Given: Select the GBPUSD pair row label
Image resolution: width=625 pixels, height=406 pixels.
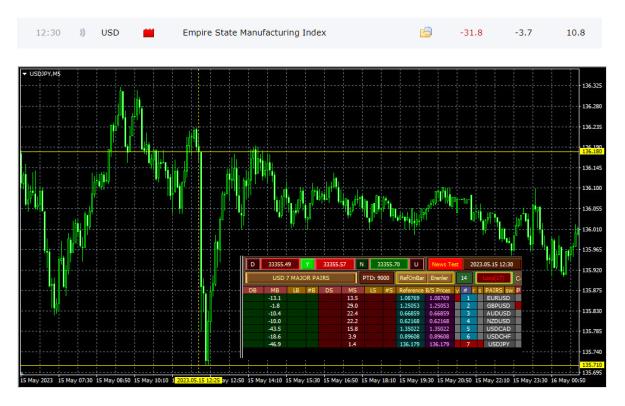Looking at the screenshot, I should pyautogui.click(x=498, y=306).
